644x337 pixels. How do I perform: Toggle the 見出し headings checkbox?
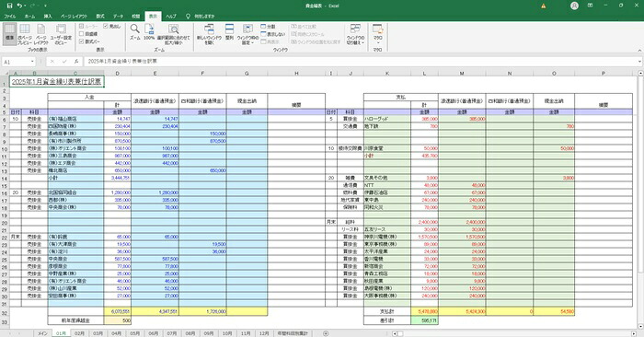pyautogui.click(x=106, y=27)
